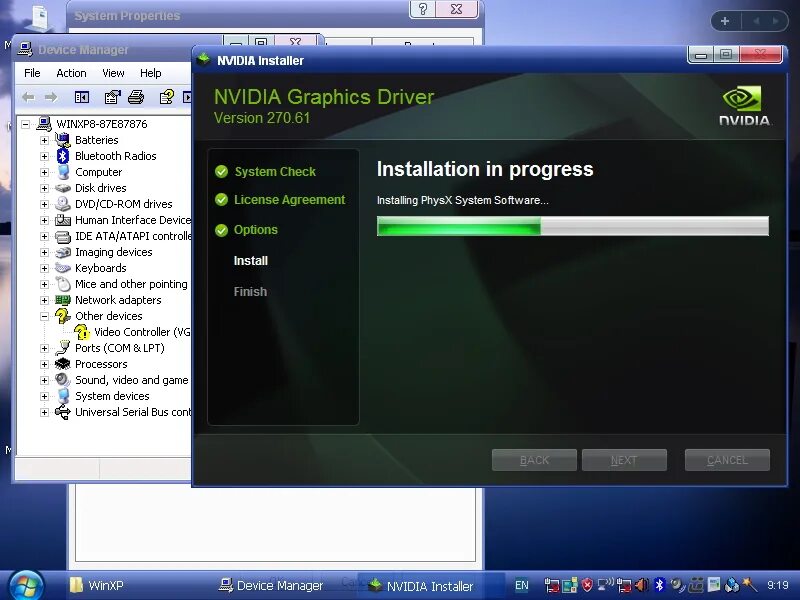This screenshot has height=600, width=800.
Task: Select Mice and other pointing devices item
Action: coord(131,284)
